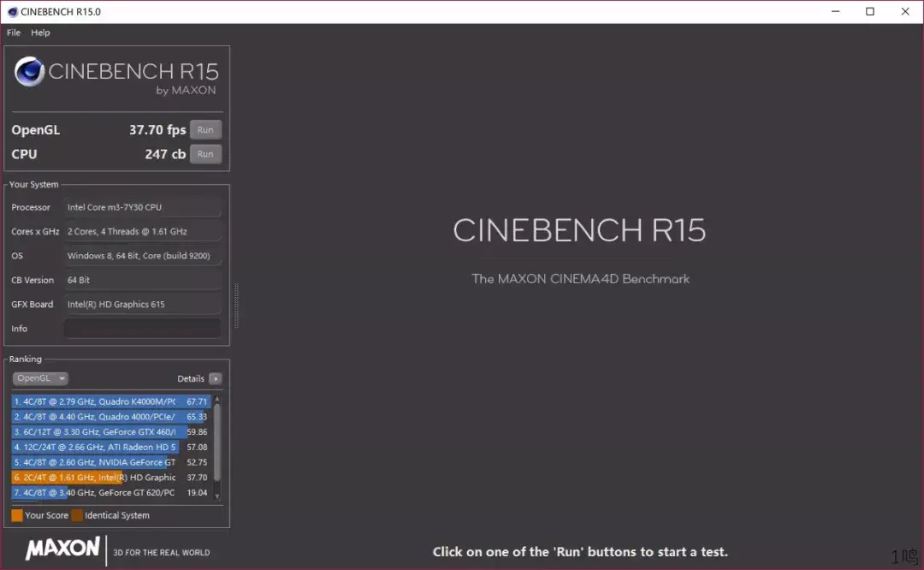Image resolution: width=924 pixels, height=570 pixels.
Task: Click the Cores x GHz value field
Action: coord(142,232)
